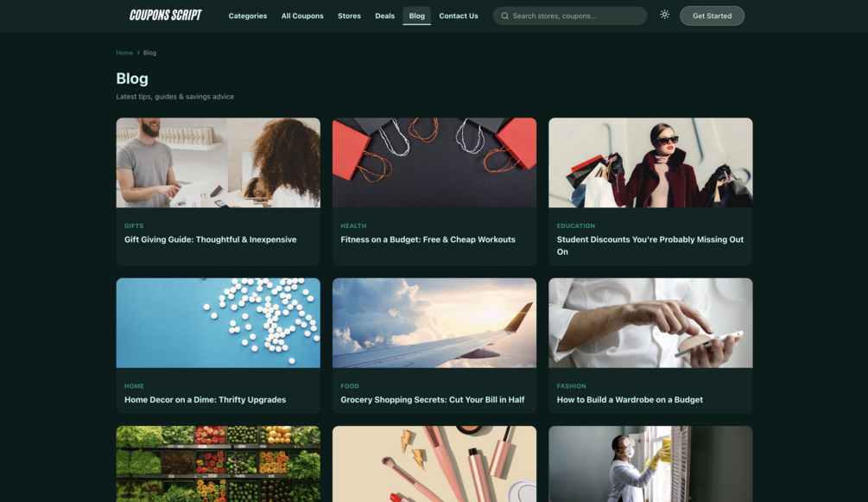Open the shopping bags Fitness article image
868x502 pixels.
pyautogui.click(x=434, y=162)
